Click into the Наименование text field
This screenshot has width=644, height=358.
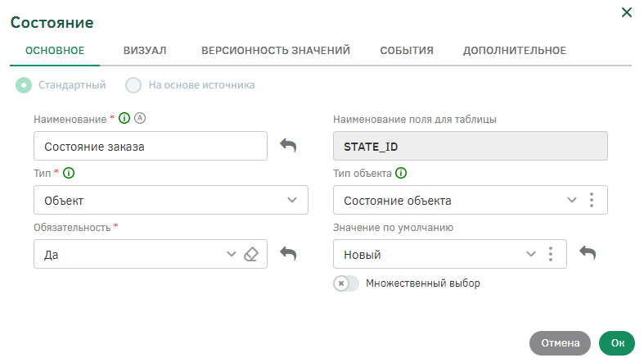coord(150,146)
